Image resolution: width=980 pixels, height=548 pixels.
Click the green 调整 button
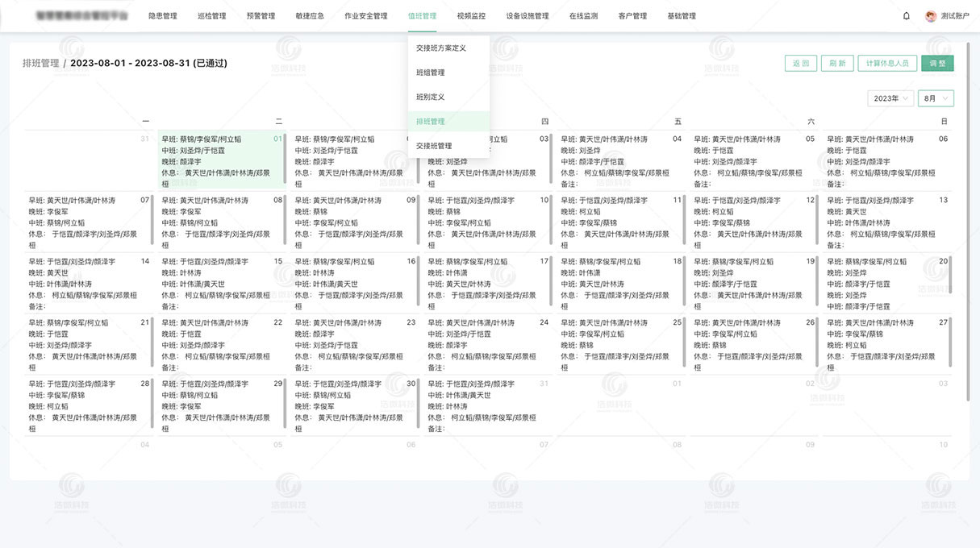coord(937,63)
